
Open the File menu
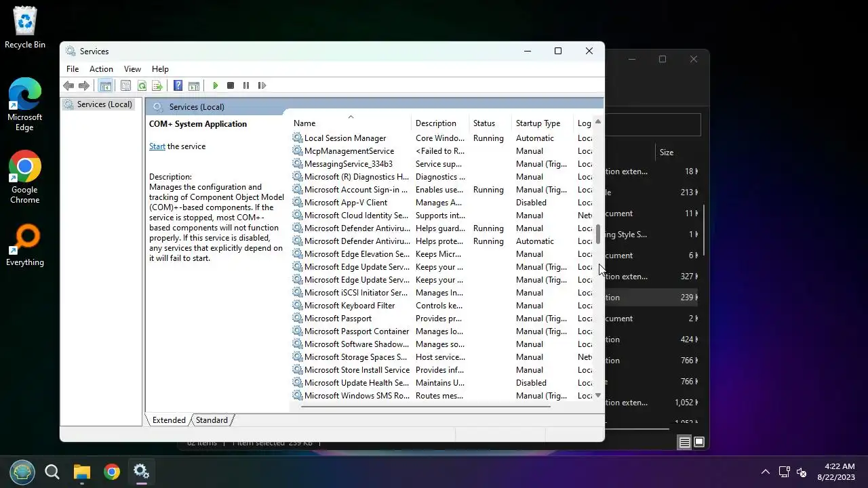click(x=73, y=69)
